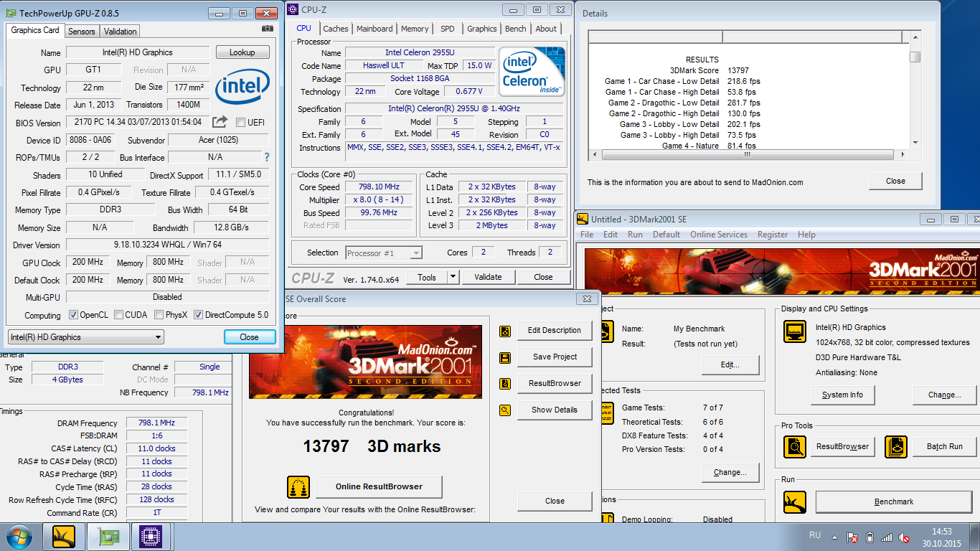Switch to the Sensors tab in GPU-Z

(x=82, y=32)
